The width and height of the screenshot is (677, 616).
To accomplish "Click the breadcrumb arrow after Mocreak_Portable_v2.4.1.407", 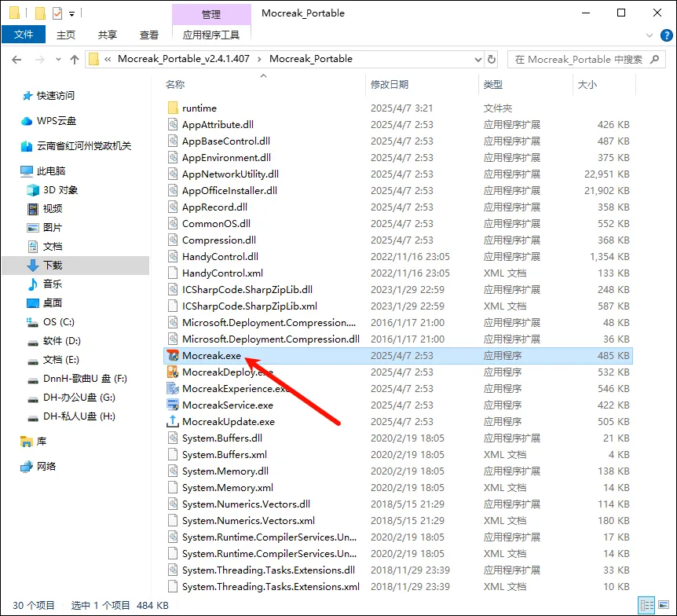I will tap(259, 59).
